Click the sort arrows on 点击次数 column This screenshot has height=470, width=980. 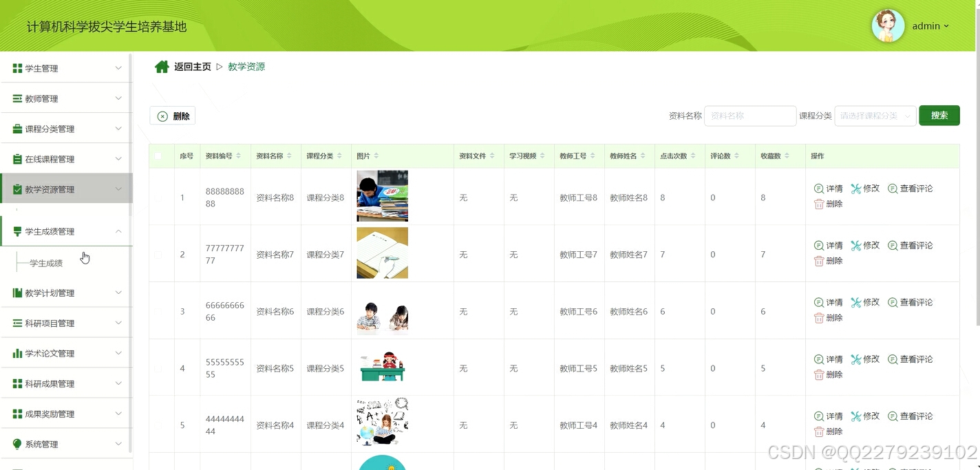[692, 156]
